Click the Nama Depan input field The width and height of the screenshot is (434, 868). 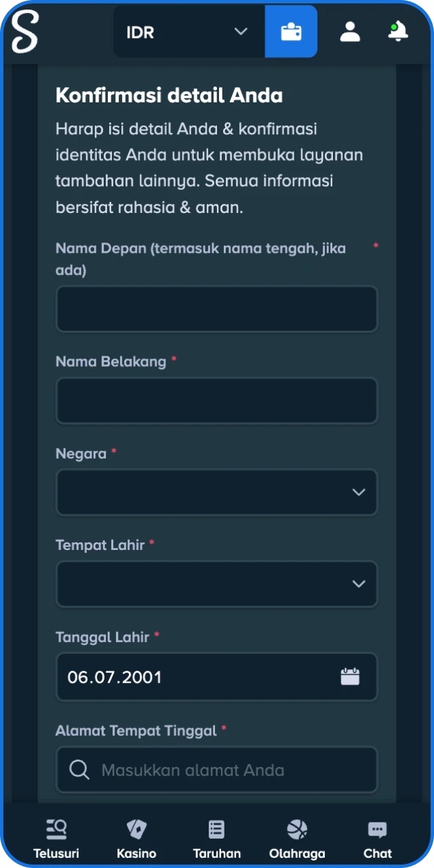click(216, 309)
